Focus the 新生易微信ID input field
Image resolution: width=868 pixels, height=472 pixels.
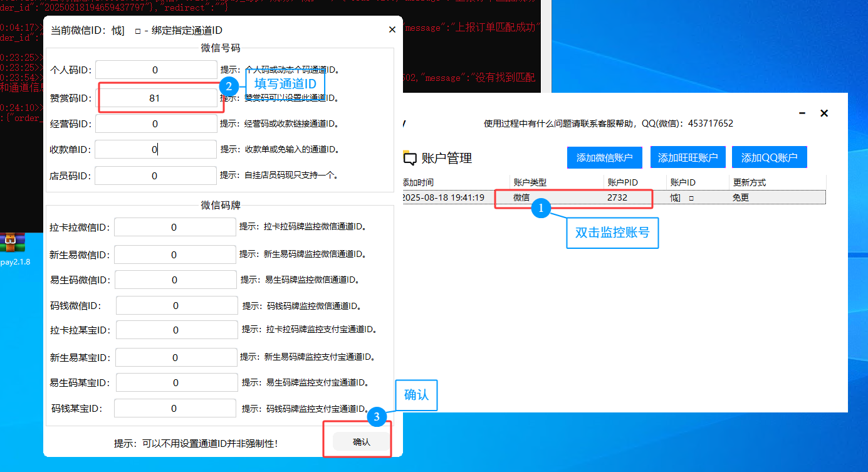point(174,255)
